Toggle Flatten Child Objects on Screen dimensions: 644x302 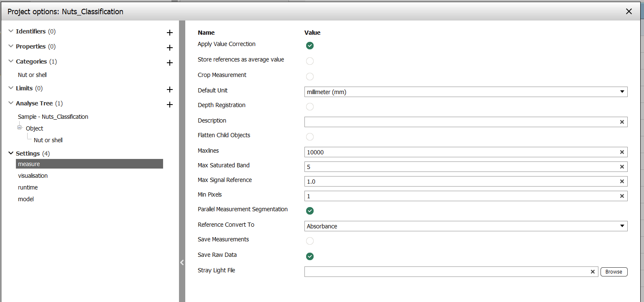click(310, 137)
